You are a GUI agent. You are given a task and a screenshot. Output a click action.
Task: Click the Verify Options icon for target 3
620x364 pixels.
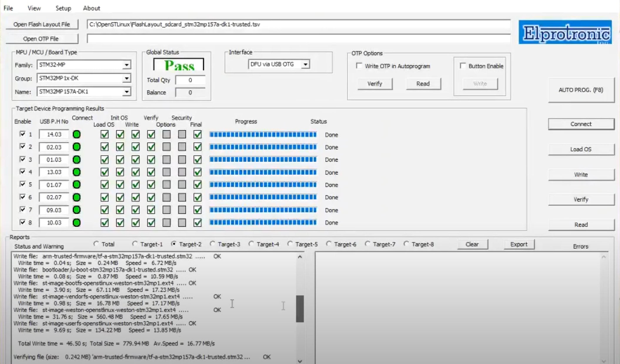click(166, 160)
